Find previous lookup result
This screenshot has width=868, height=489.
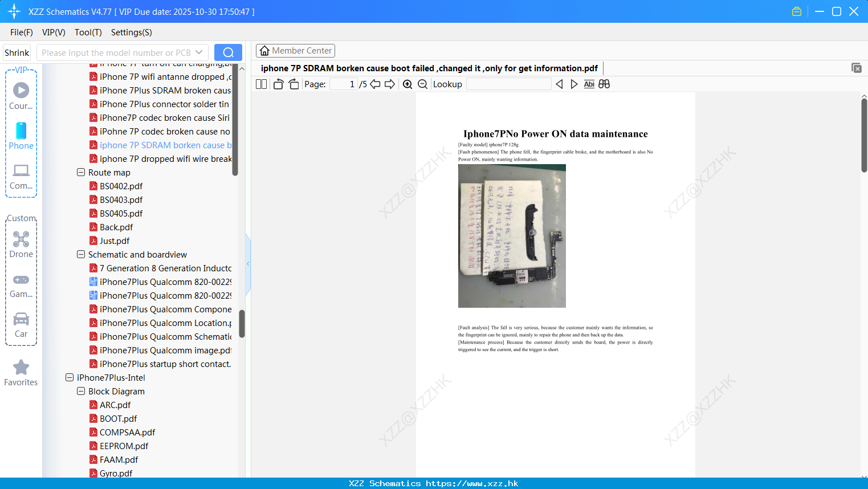[559, 84]
